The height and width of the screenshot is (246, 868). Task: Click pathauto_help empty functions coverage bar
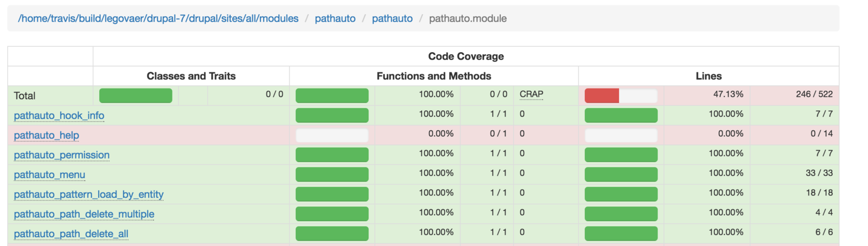coord(332,135)
